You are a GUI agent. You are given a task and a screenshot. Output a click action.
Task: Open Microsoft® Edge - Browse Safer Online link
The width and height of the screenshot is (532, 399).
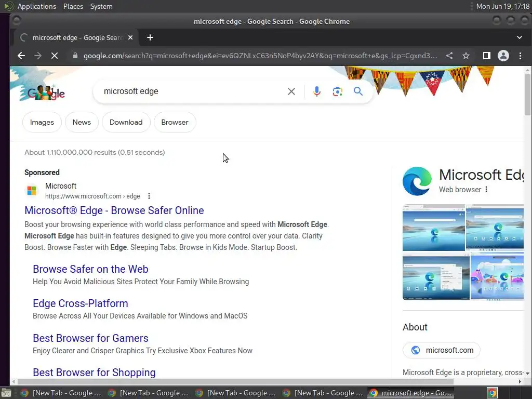(114, 210)
